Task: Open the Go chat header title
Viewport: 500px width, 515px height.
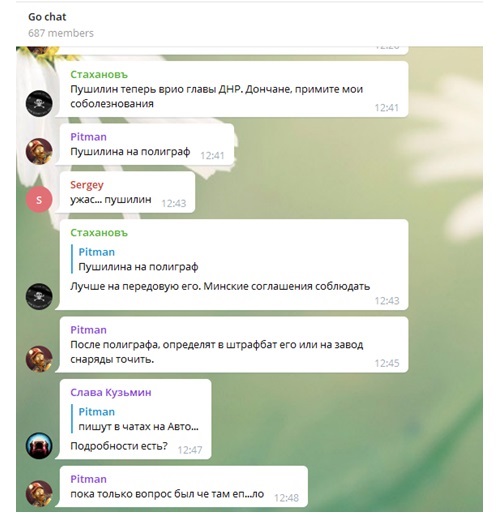Action: 47,17
